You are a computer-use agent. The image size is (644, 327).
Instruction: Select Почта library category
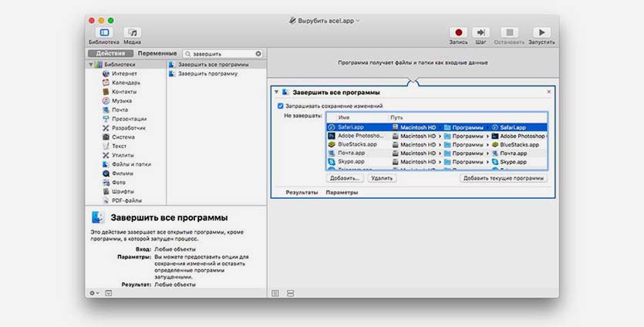pos(120,110)
